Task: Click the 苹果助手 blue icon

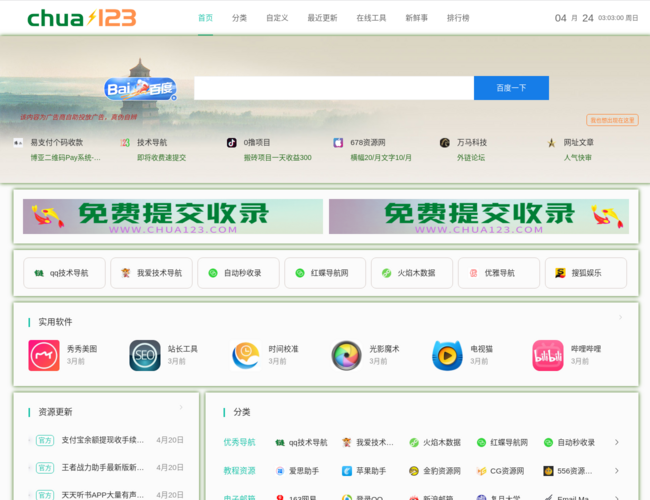Action: tap(347, 471)
